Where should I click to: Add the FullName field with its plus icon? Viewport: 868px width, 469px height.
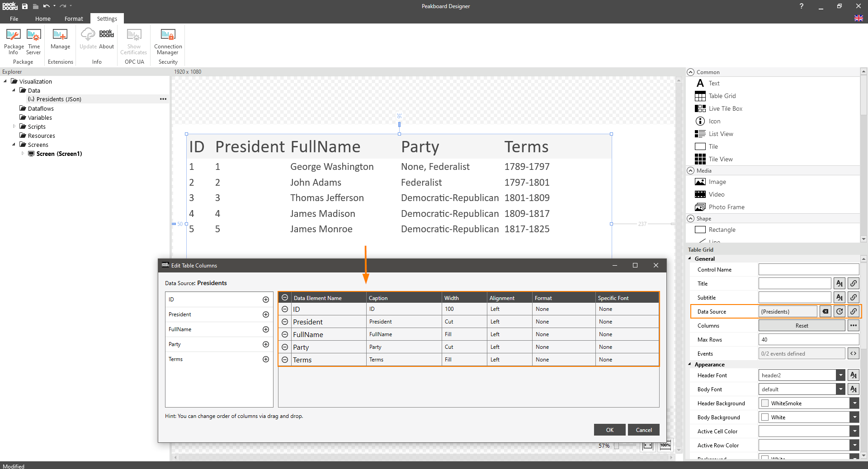tap(266, 329)
